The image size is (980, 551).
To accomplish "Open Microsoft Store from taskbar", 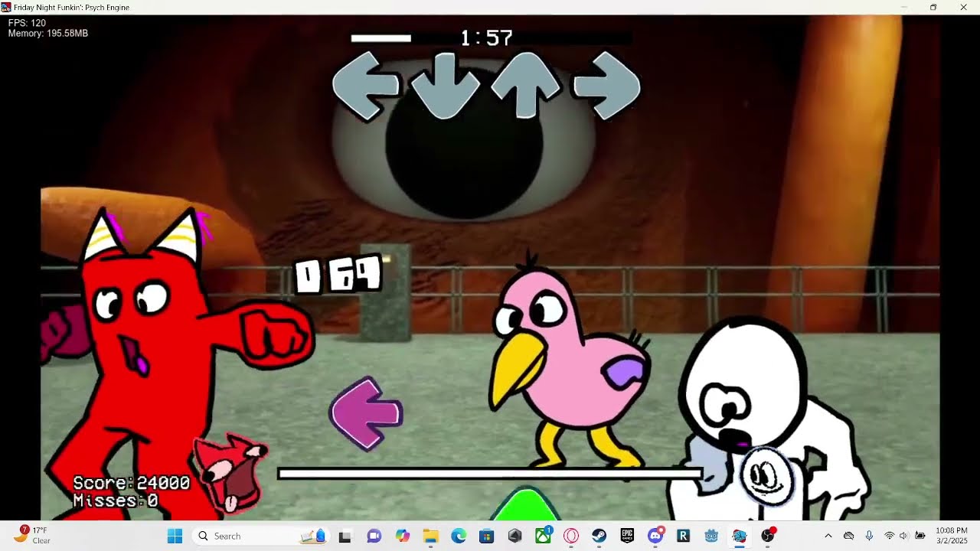I will (x=487, y=536).
